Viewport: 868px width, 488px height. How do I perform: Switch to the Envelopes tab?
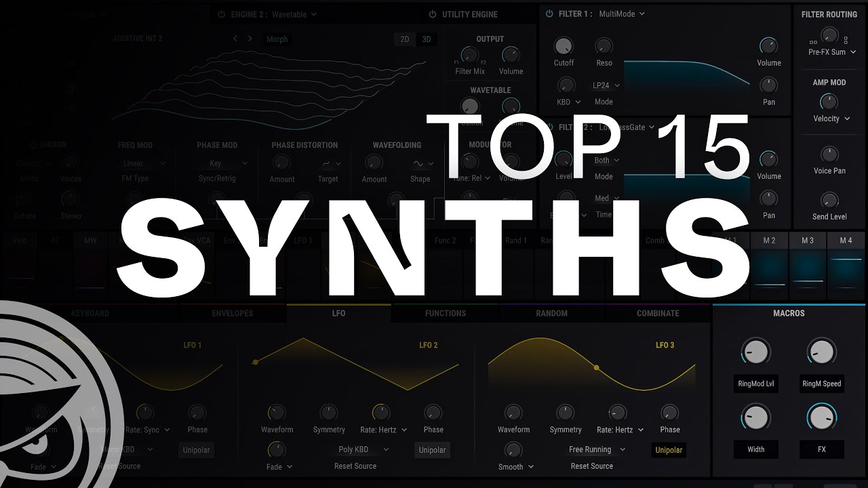[233, 313]
